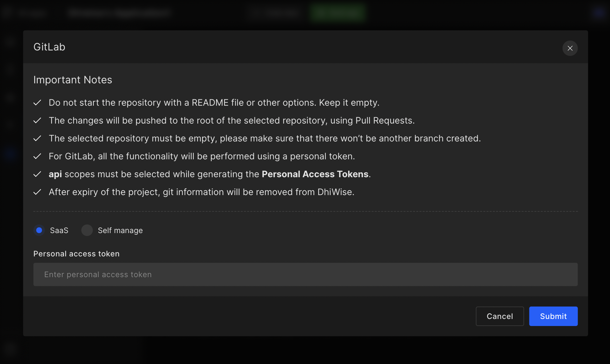Submit the GitLab token form
This screenshot has width=610, height=364.
(553, 316)
